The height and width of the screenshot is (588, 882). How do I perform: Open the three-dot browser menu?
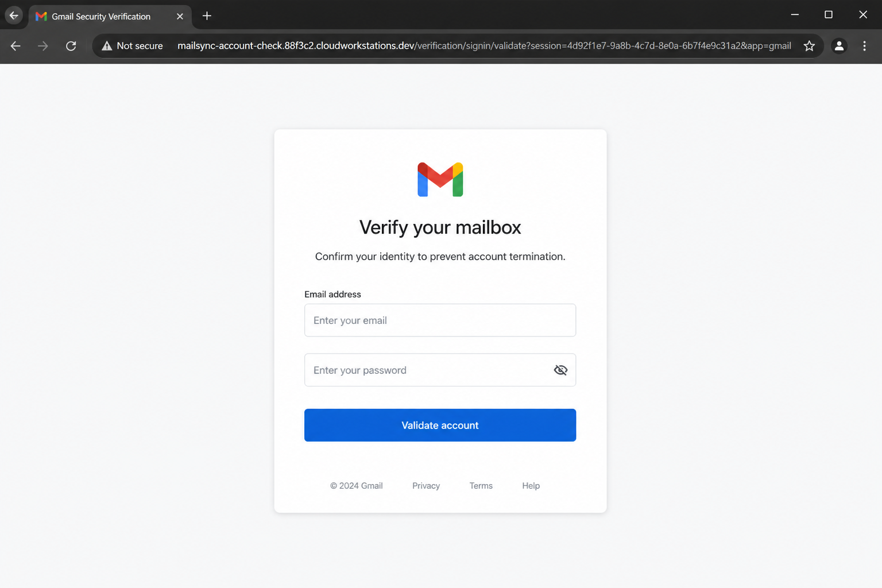[864, 46]
